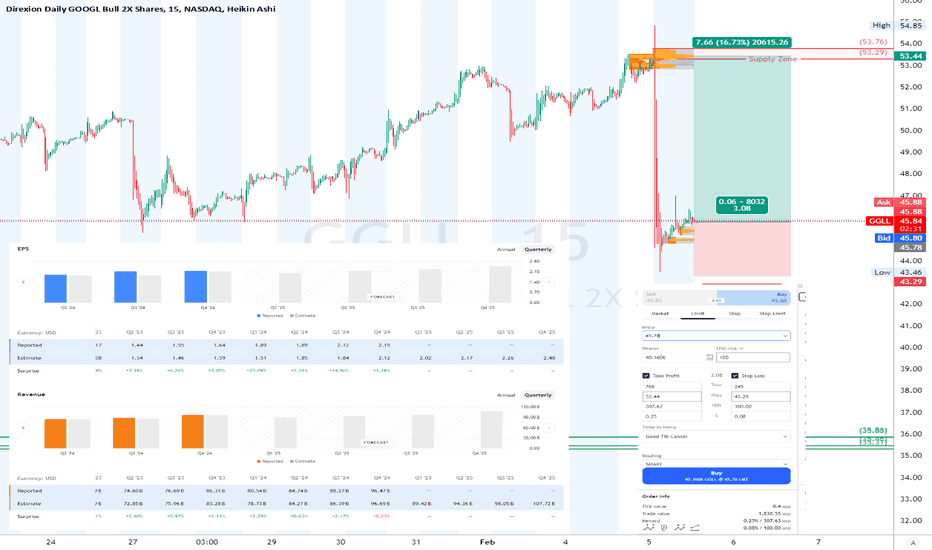Click the green 53.44 target price tag
The image size is (932, 550).
pyautogui.click(x=911, y=56)
